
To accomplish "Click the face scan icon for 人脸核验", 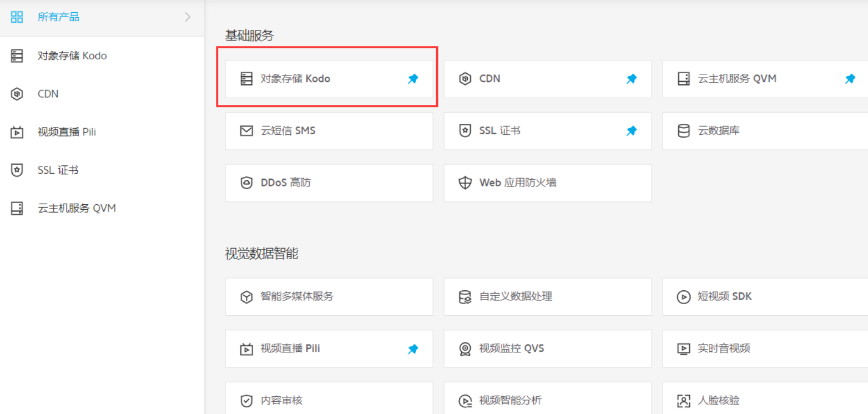I will 684,401.
